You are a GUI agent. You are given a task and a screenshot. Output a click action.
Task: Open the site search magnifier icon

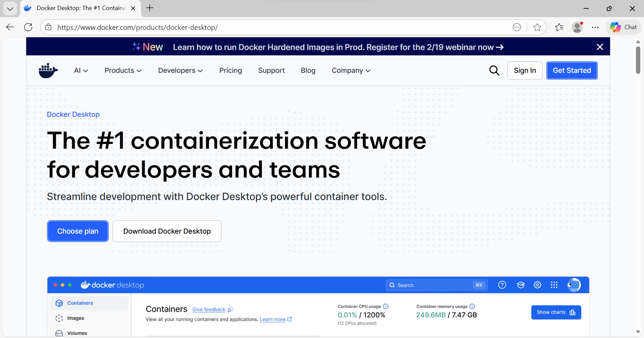[494, 70]
